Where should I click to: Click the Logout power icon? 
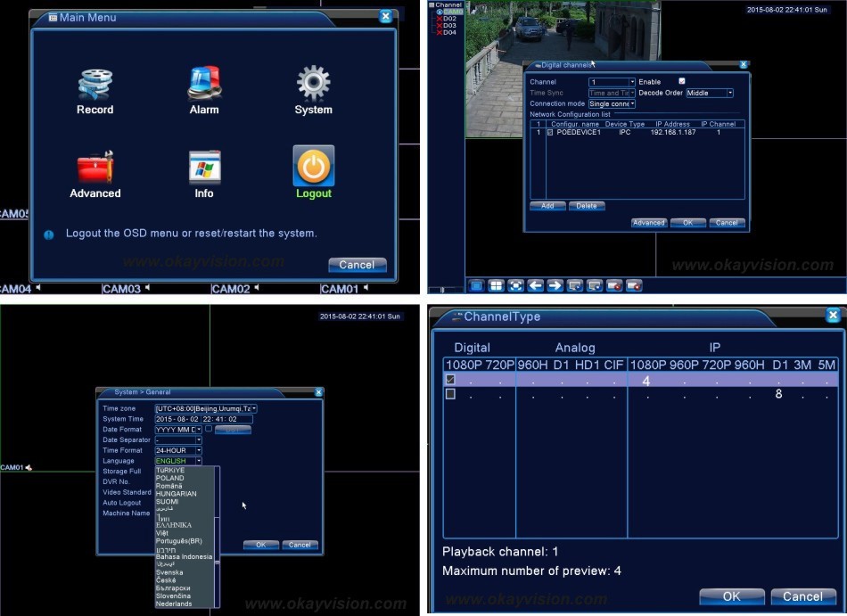pyautogui.click(x=313, y=167)
